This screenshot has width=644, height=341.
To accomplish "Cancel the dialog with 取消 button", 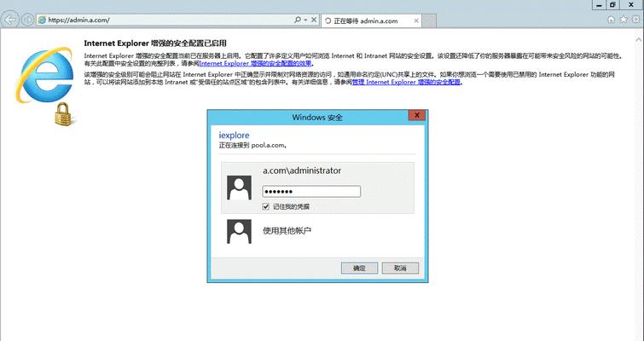I will click(400, 268).
